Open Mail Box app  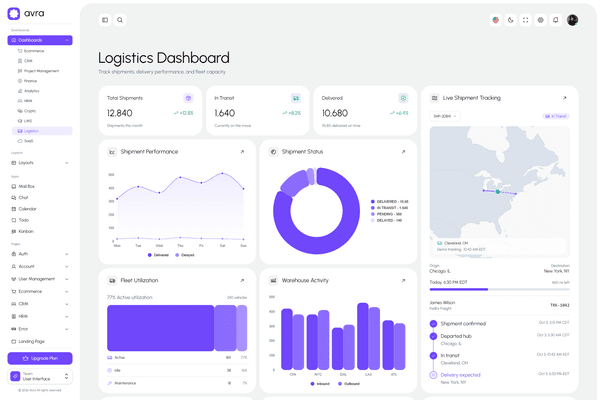coord(40,186)
